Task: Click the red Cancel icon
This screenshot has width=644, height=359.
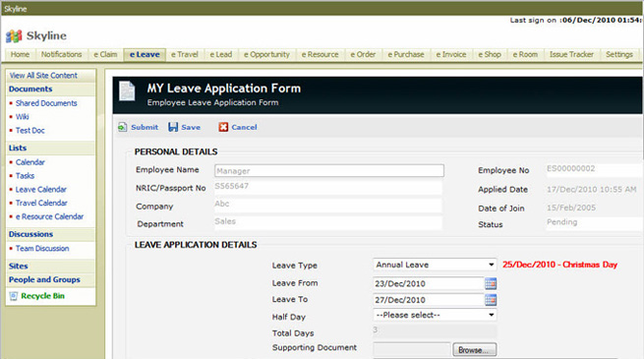Action: point(223,127)
